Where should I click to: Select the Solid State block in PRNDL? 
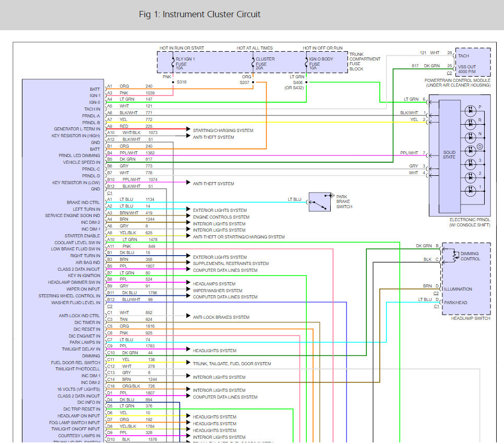point(449,154)
